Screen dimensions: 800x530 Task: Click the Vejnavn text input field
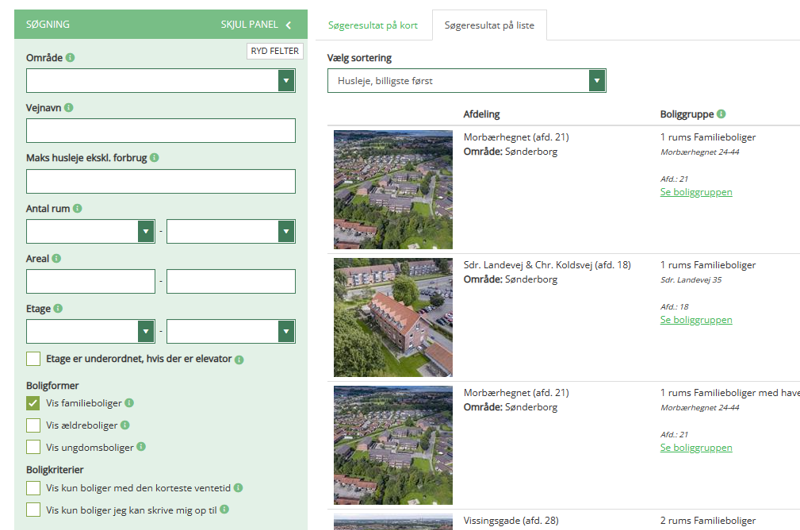click(161, 131)
